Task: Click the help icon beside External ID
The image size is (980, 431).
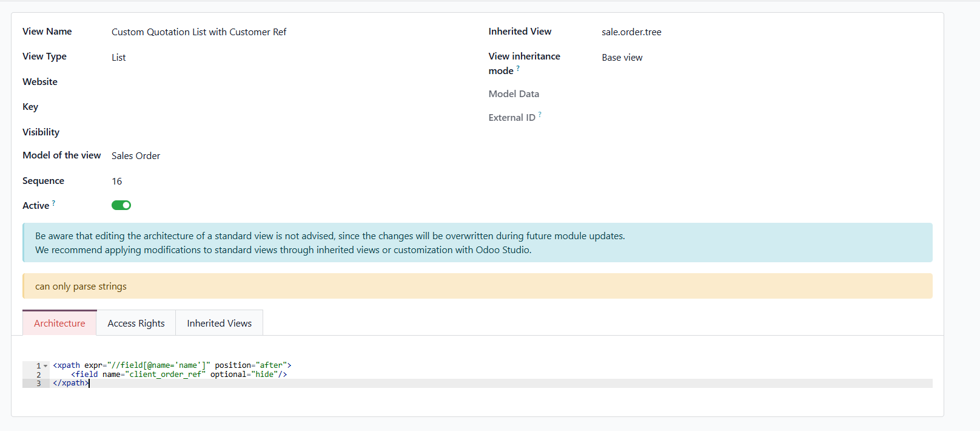Action: tap(540, 114)
